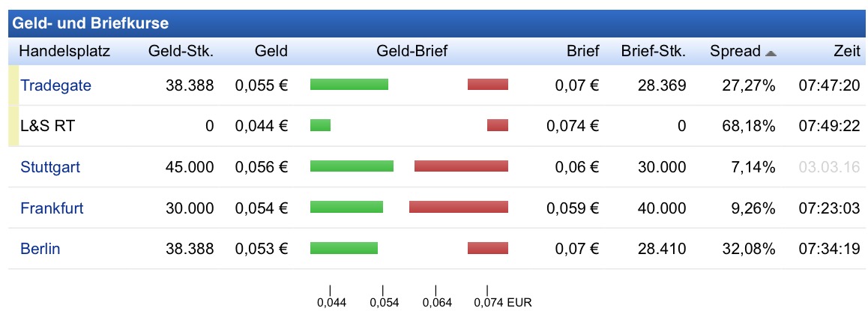
Task: Sort by Handelsplatz column header
Action: [x=64, y=52]
